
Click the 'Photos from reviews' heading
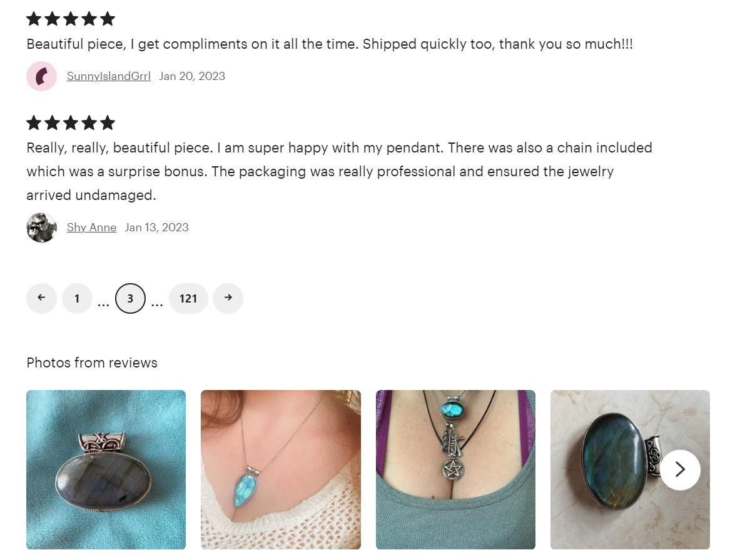click(x=92, y=363)
